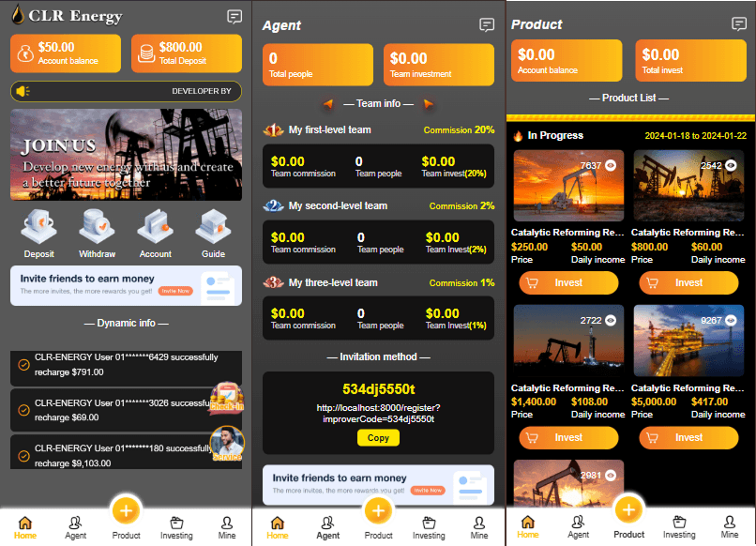Toggle the eye icon showing 7637 views

tap(611, 165)
